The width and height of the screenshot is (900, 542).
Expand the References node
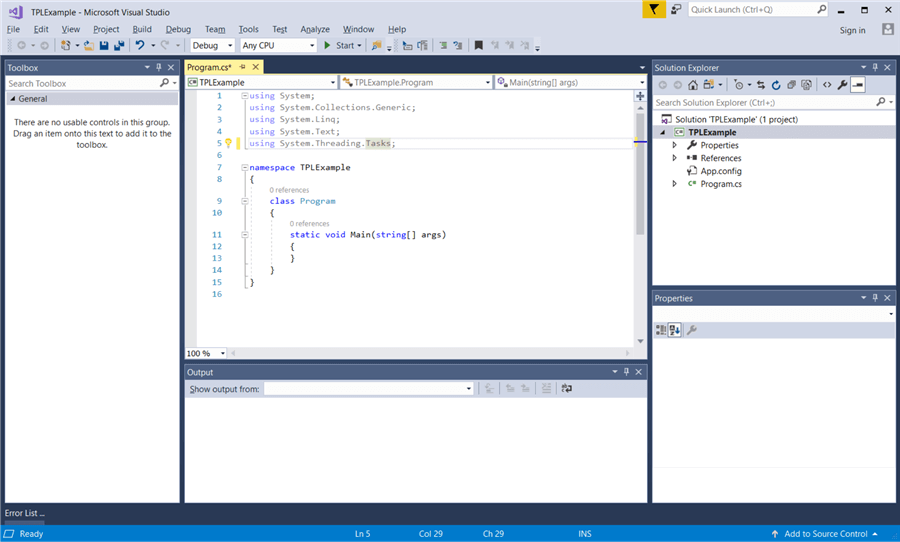click(674, 158)
